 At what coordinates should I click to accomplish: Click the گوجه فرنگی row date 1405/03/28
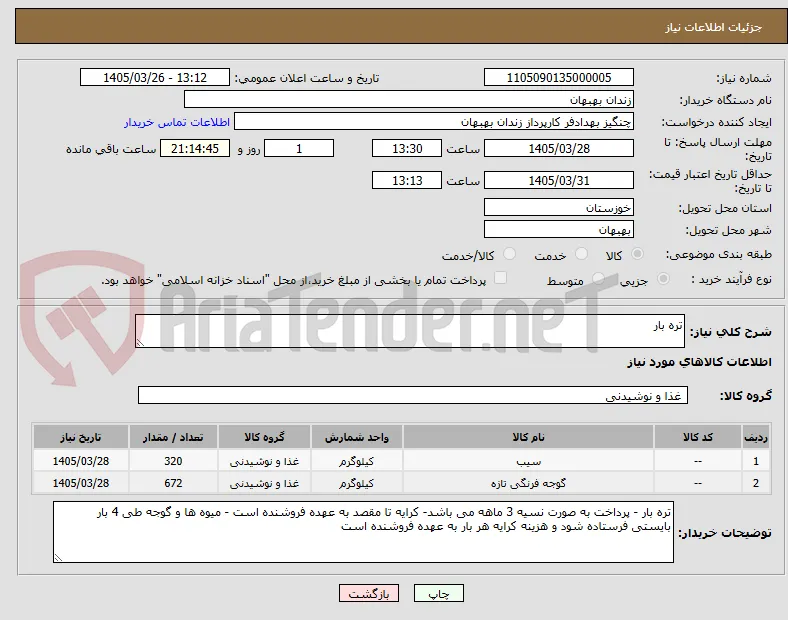pos(81,483)
